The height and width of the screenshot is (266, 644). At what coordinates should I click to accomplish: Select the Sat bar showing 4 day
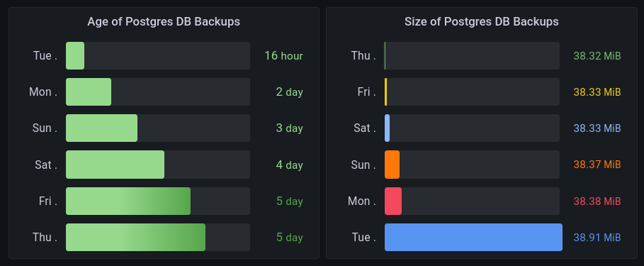coord(115,165)
